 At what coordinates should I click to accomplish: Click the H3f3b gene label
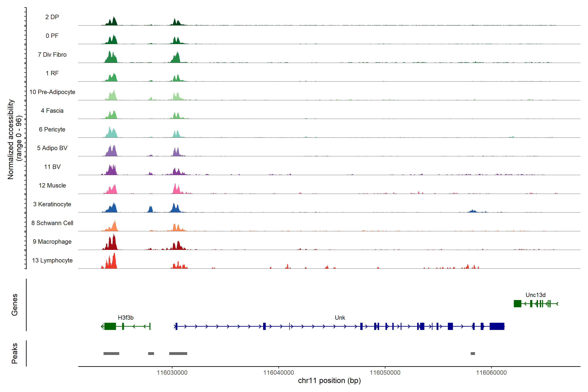[x=125, y=318]
